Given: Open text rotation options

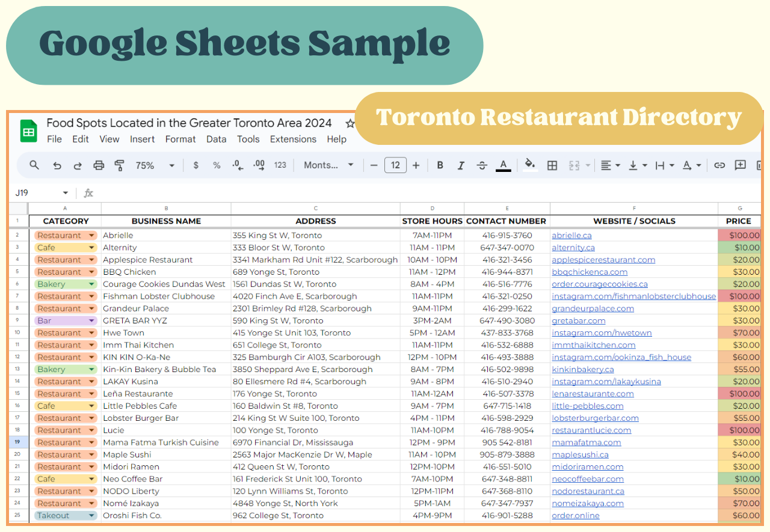Looking at the screenshot, I should [691, 165].
